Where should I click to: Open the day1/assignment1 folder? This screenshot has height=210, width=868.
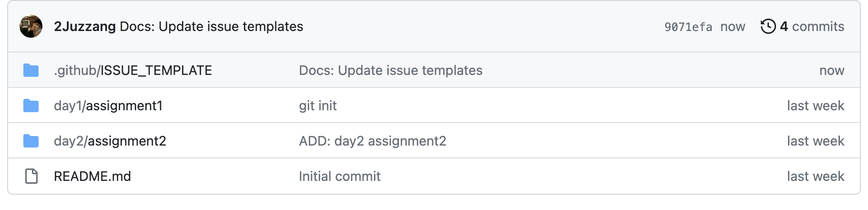tap(108, 105)
